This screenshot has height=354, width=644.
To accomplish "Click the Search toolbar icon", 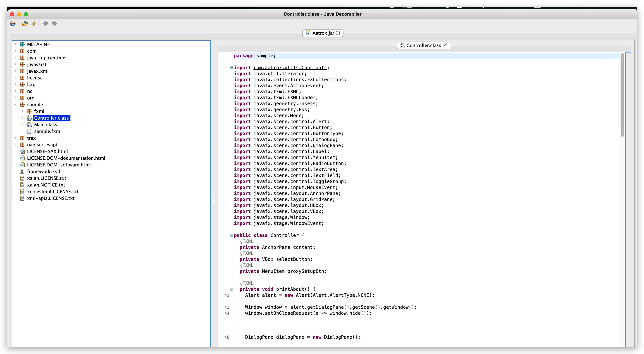I will (33, 23).
